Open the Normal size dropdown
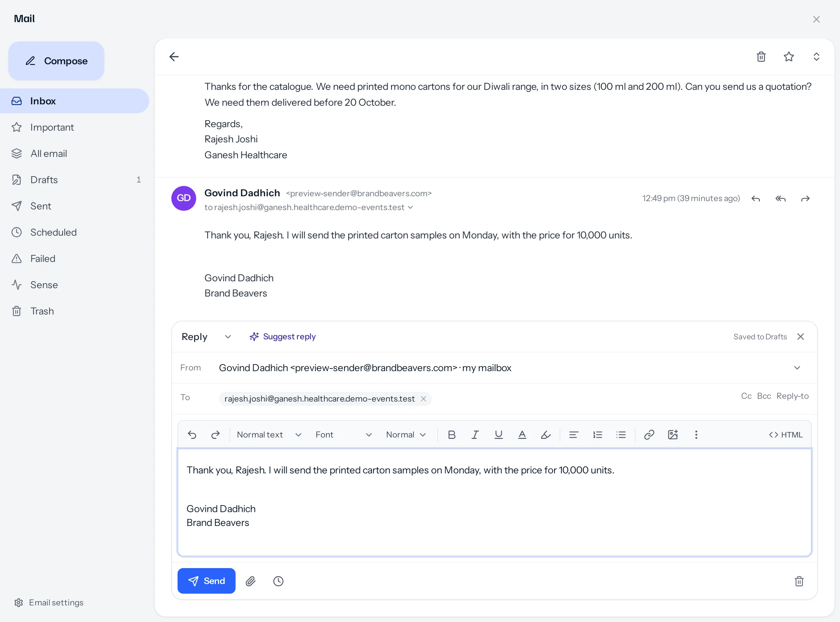 pos(406,435)
